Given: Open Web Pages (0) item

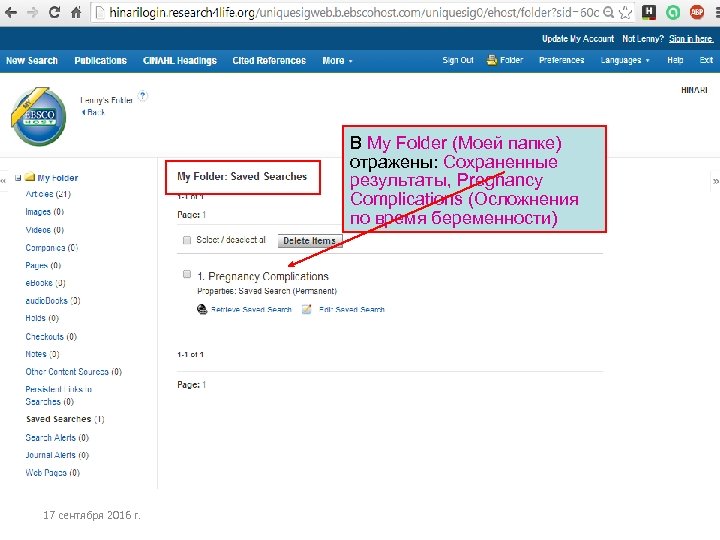Looking at the screenshot, I should tap(52, 472).
